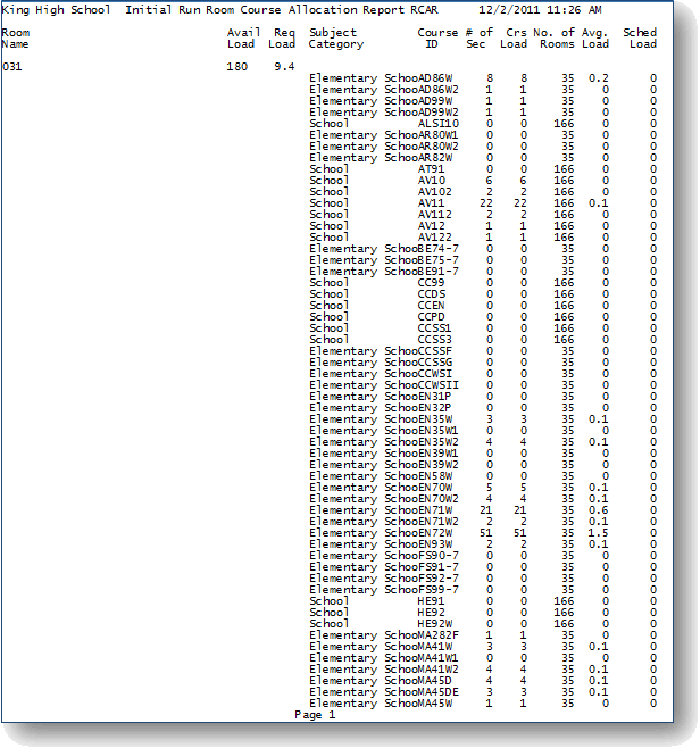Click course ID EN70W2
The image size is (700, 748).
[438, 499]
